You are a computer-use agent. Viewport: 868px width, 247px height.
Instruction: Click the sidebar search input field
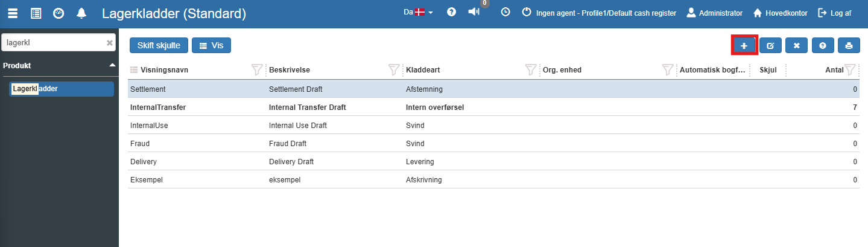coord(53,43)
